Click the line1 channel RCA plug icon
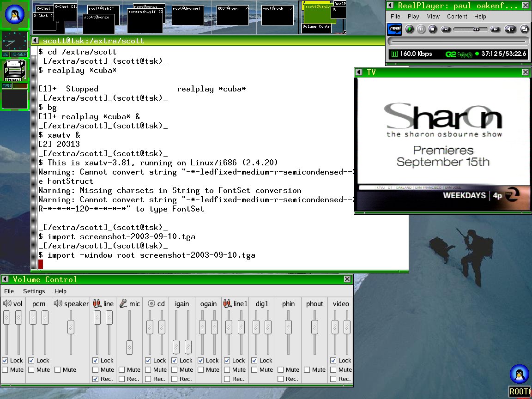532x399 pixels. click(x=227, y=303)
